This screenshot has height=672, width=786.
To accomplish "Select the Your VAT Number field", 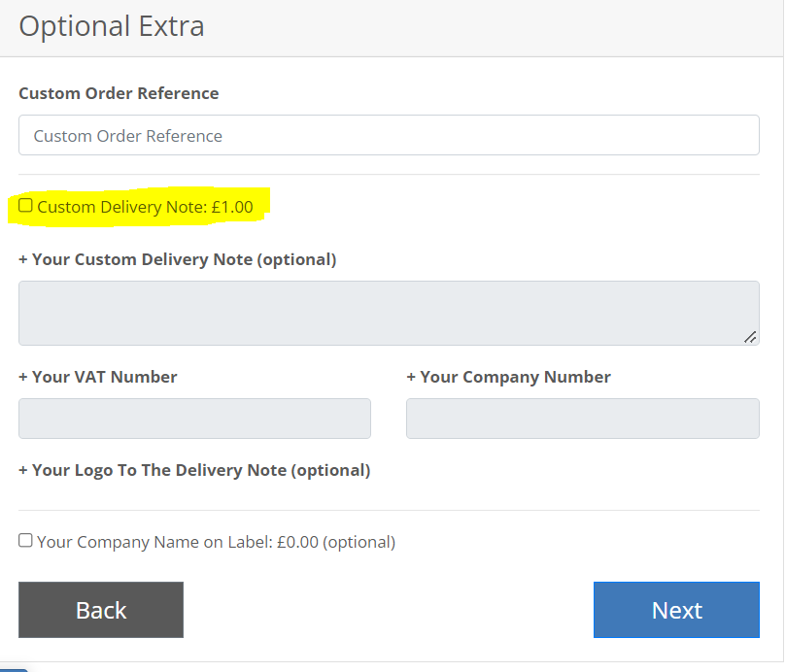I will (194, 419).
